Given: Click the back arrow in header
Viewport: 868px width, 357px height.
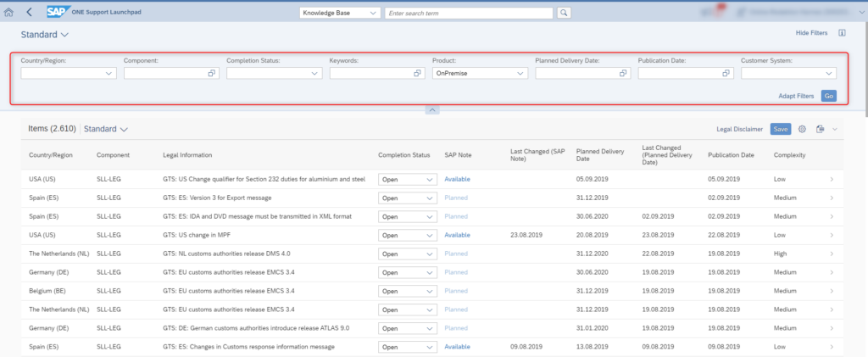Looking at the screenshot, I should (30, 12).
